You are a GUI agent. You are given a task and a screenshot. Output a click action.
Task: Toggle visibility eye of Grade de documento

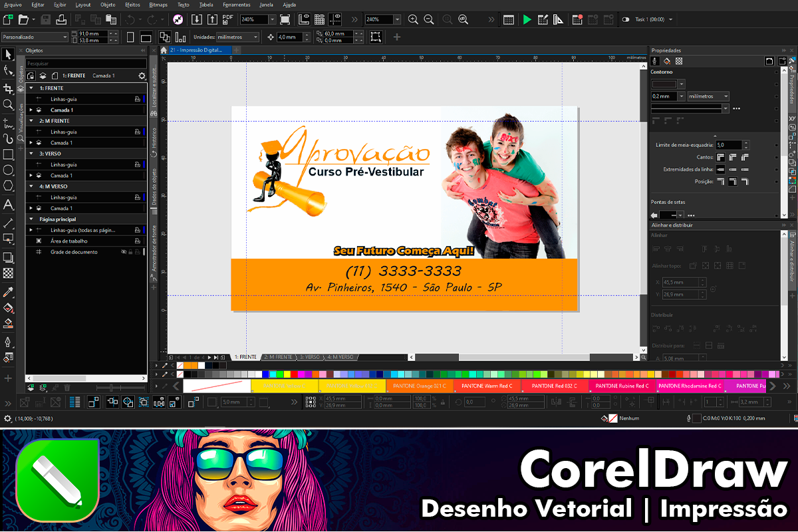(123, 252)
